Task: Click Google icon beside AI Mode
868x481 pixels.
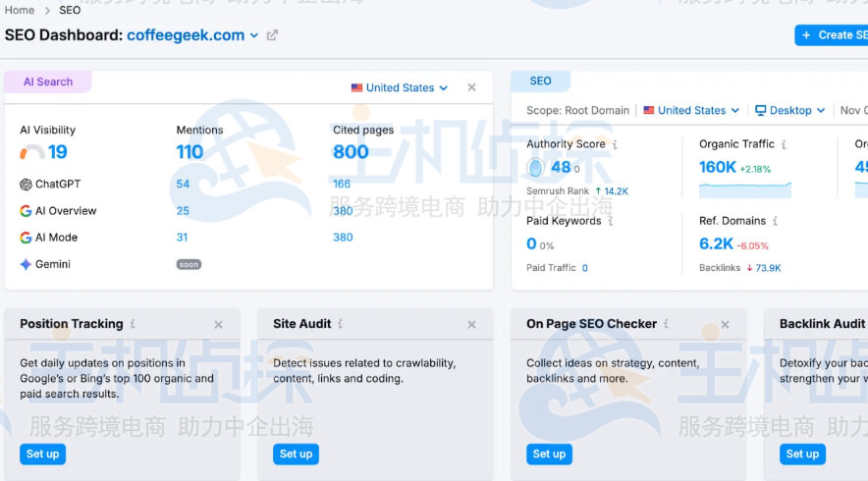Action: 26,238
